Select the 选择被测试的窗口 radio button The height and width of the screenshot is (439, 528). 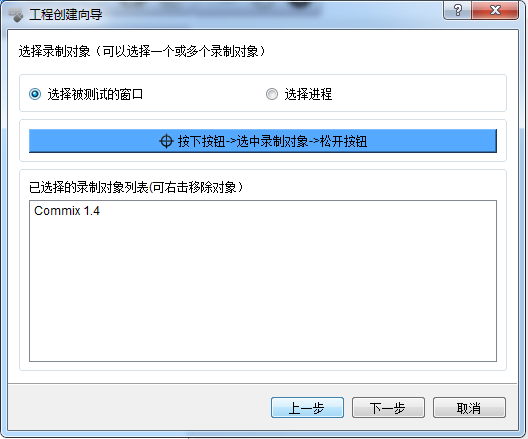[35, 94]
